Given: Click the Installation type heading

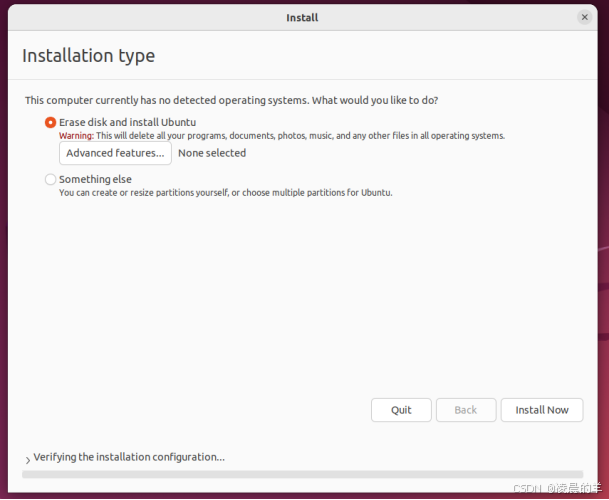Looking at the screenshot, I should (x=89, y=56).
